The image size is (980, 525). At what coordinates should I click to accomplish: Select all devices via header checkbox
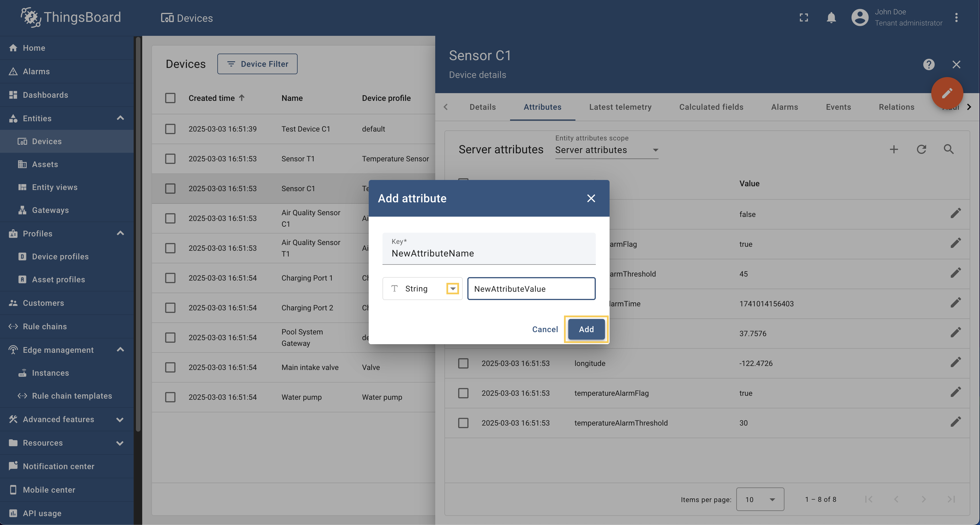[x=170, y=98]
